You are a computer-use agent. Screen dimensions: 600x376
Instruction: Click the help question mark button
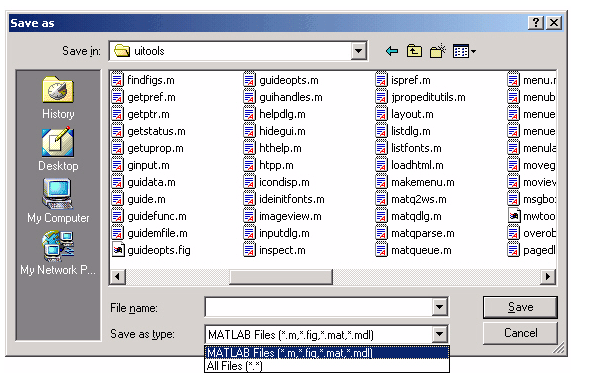coord(536,23)
